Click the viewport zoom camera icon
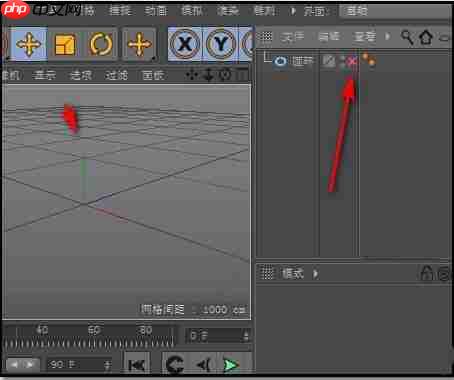 tap(208, 75)
